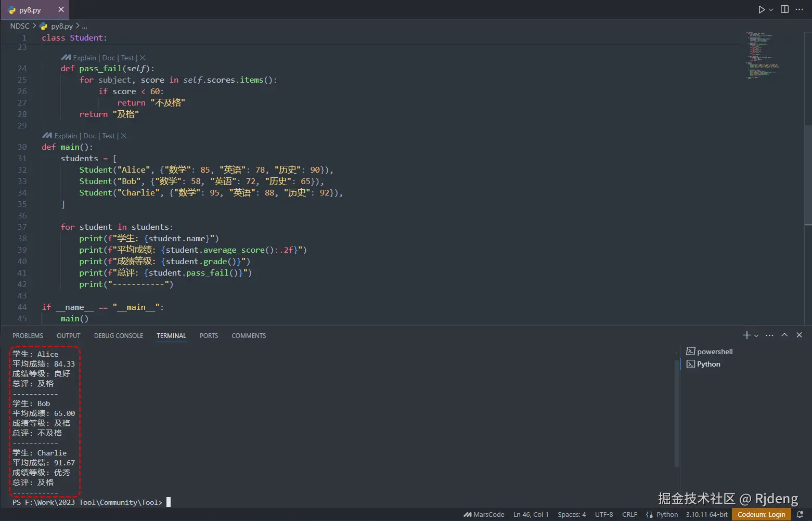Create a new terminal with plus icon

click(x=746, y=335)
